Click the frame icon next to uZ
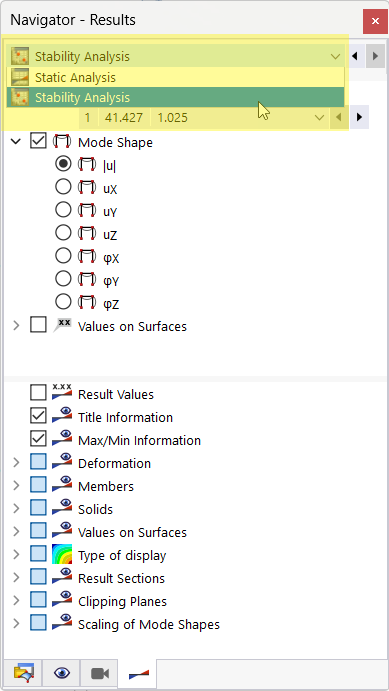Image resolution: width=389 pixels, height=691 pixels. [86, 234]
